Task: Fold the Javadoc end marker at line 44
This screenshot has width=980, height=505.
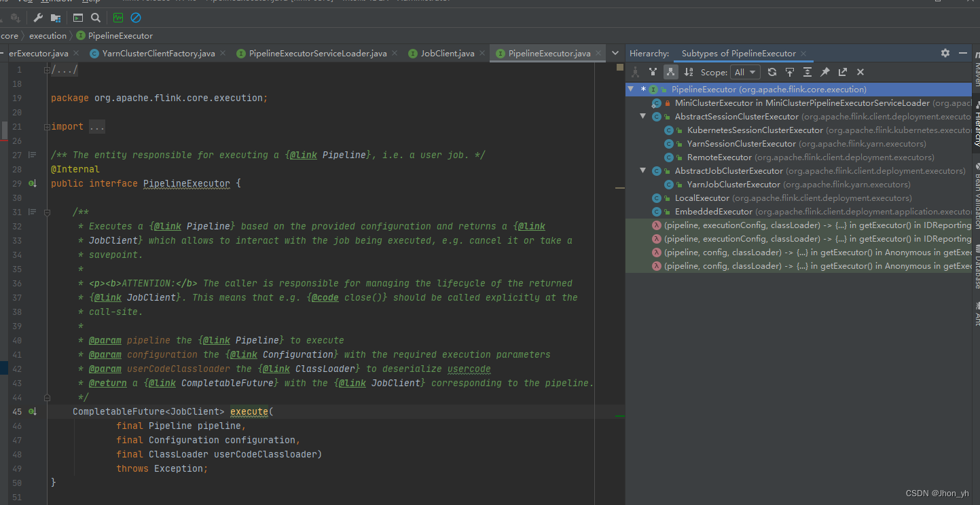Action: pos(47,397)
